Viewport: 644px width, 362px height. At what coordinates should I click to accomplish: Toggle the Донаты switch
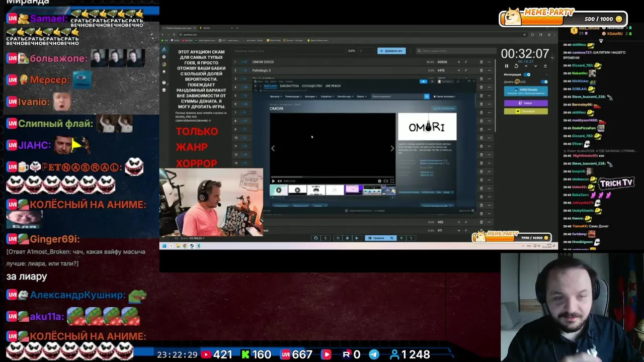545,81
